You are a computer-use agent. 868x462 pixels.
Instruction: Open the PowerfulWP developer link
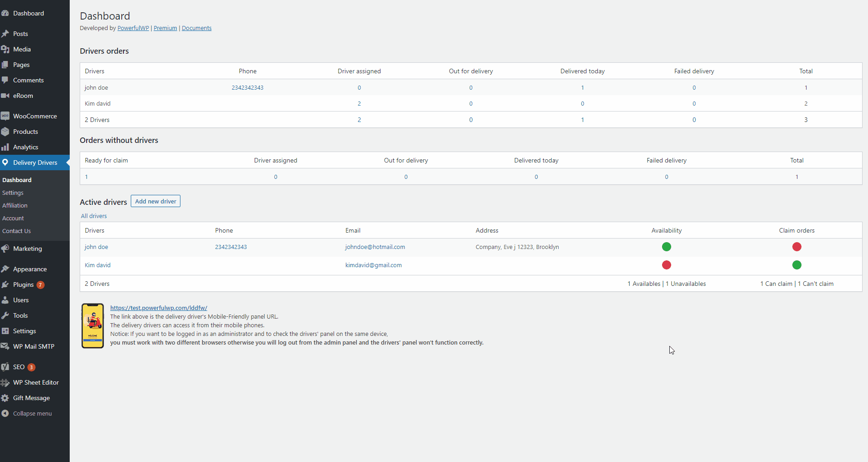(133, 28)
